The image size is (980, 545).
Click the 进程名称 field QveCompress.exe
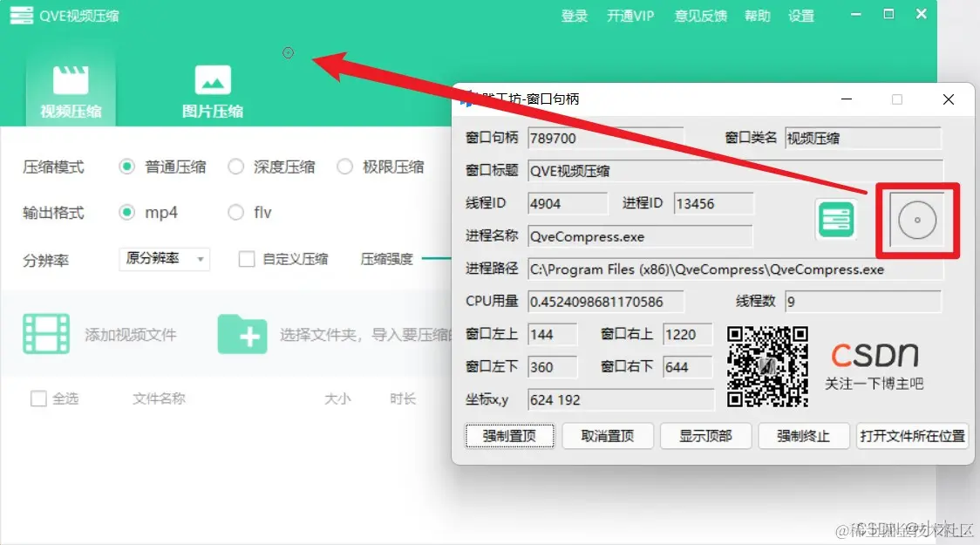640,236
